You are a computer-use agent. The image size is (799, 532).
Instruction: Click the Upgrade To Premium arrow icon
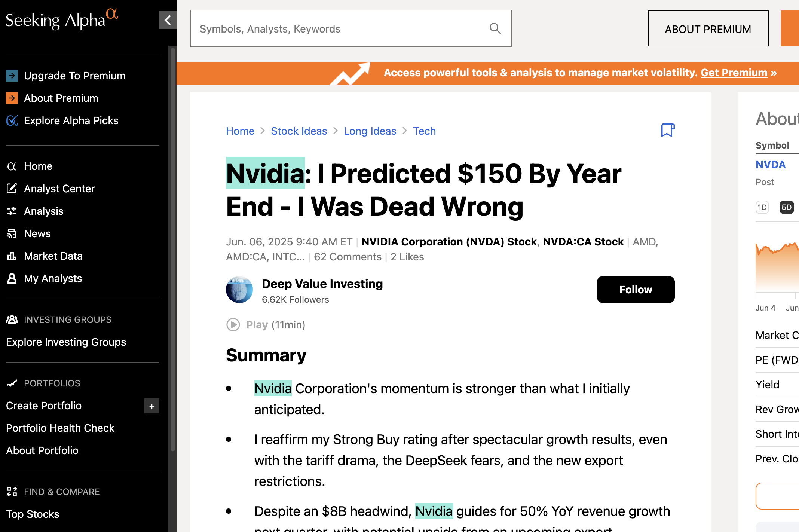coord(12,76)
